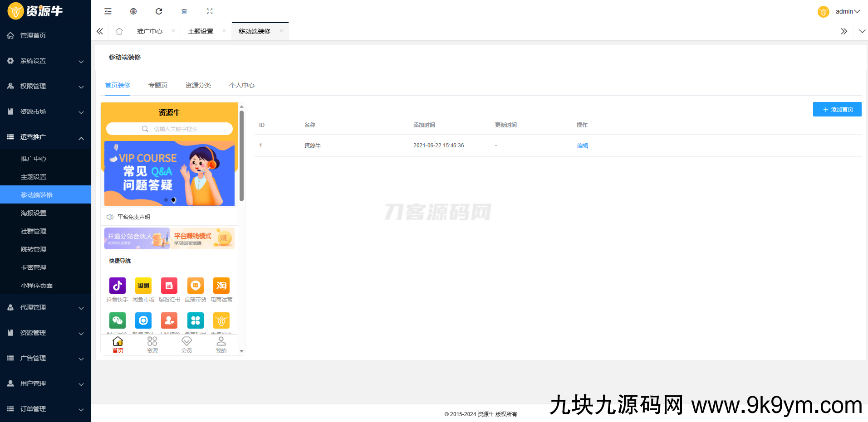Click the 添加首页 button

click(837, 109)
